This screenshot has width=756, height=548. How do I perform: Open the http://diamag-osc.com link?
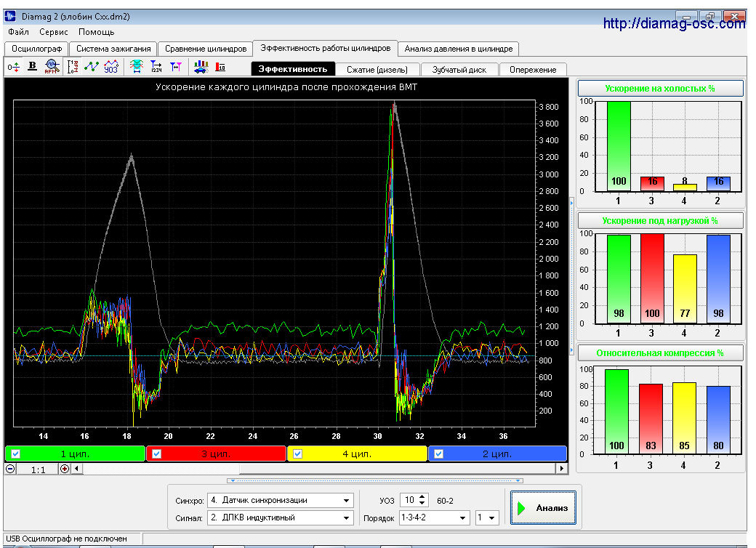click(x=674, y=23)
